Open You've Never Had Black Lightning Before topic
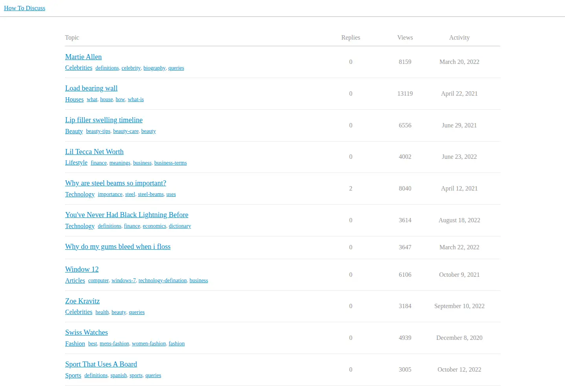 126,215
